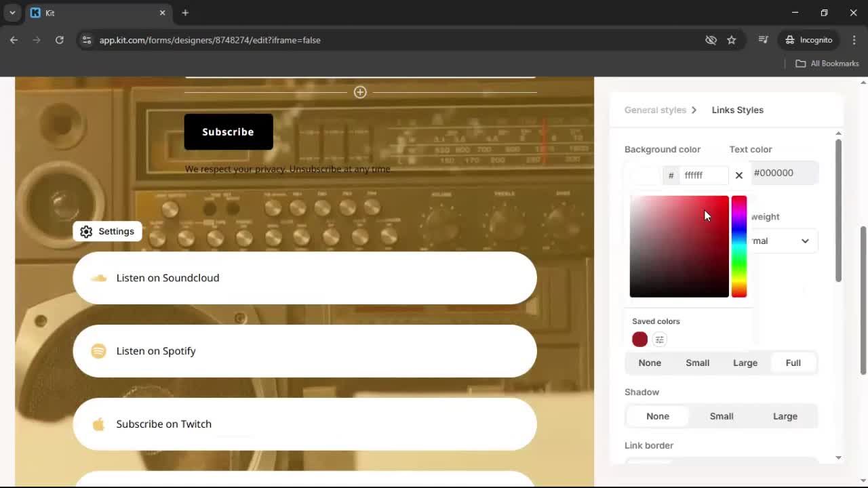Click the Subscribe button
This screenshot has height=488, width=868.
point(228,131)
